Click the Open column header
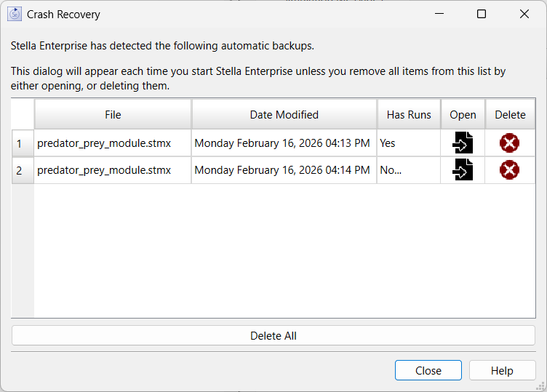This screenshot has width=547, height=392. (463, 115)
